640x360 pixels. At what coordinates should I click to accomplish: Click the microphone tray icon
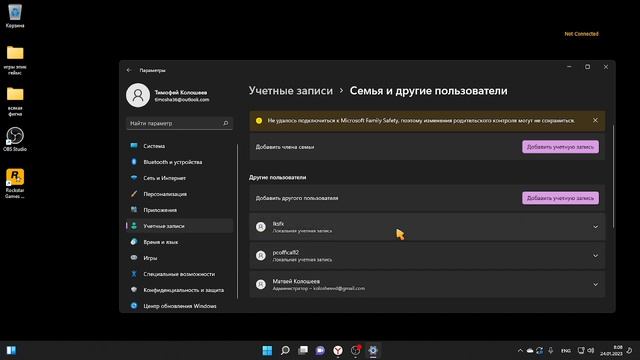coord(551,350)
